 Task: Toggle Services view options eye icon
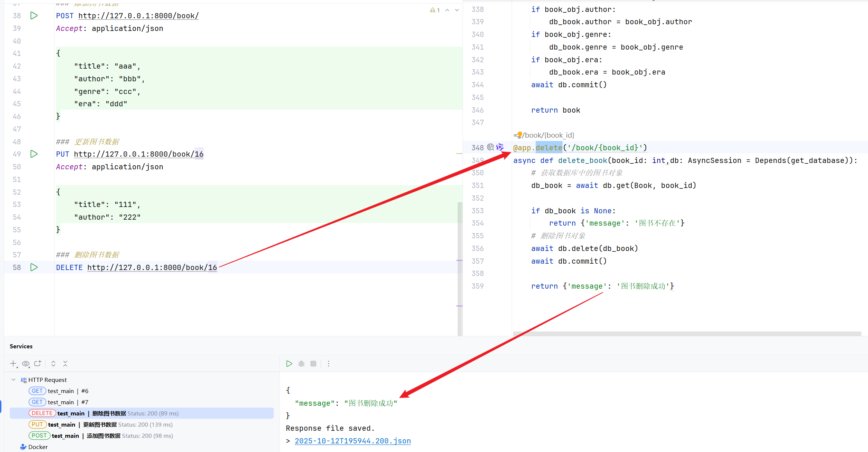[x=26, y=364]
